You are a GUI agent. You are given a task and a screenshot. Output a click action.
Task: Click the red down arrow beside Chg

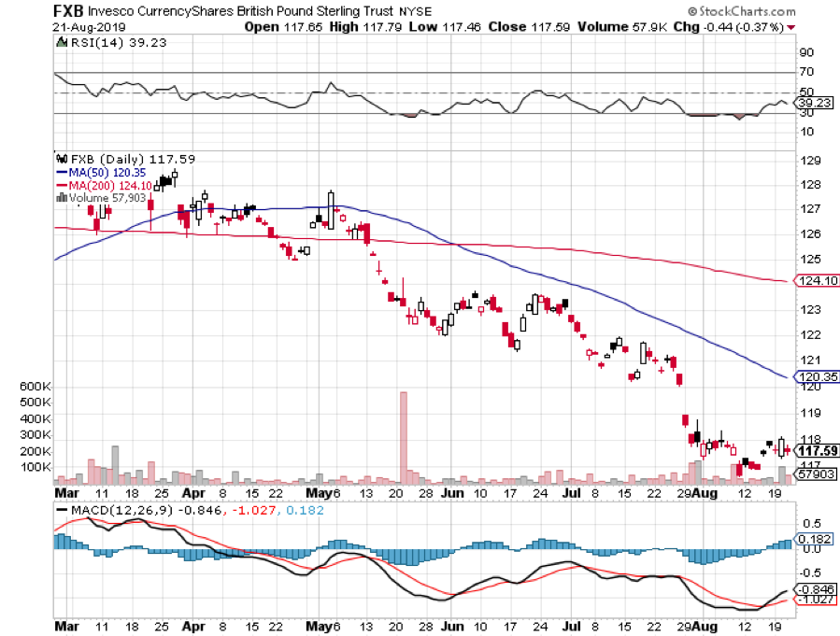coord(791,27)
